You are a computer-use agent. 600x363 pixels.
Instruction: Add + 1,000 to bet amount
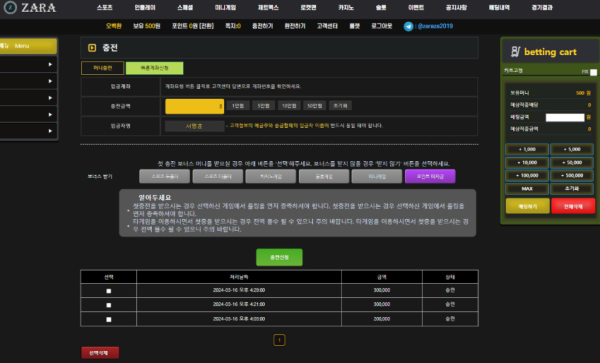tap(527, 149)
